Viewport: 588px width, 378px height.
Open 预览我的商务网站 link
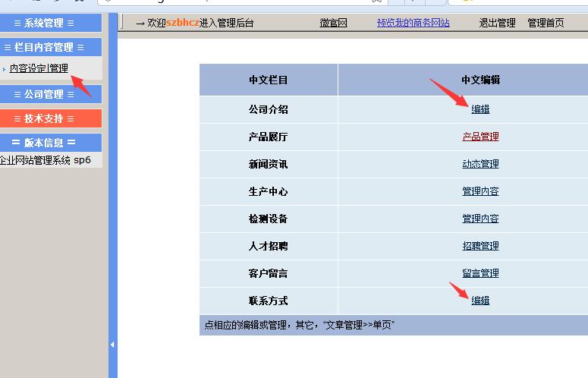[x=413, y=23]
